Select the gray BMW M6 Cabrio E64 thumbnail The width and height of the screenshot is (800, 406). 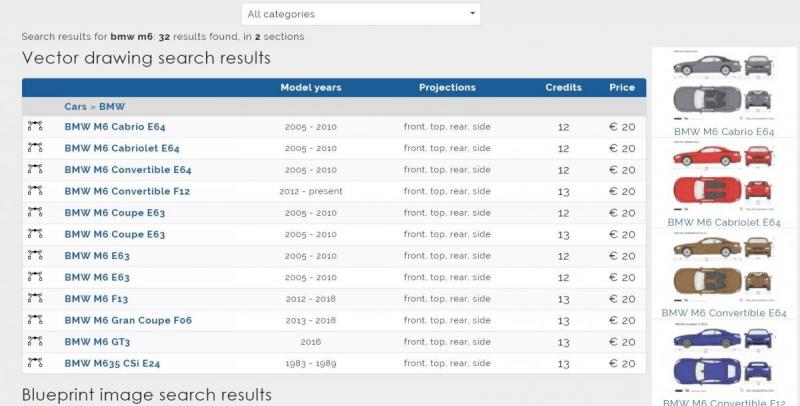[723, 83]
